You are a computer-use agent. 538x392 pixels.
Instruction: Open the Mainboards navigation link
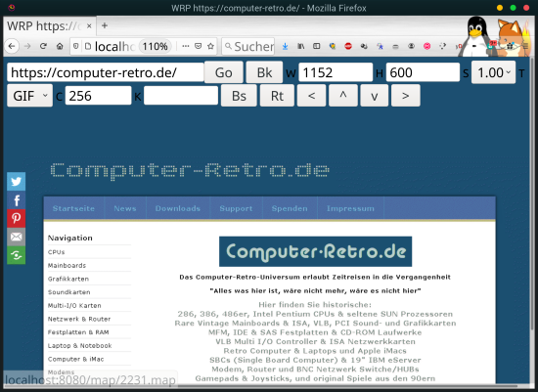[67, 266]
